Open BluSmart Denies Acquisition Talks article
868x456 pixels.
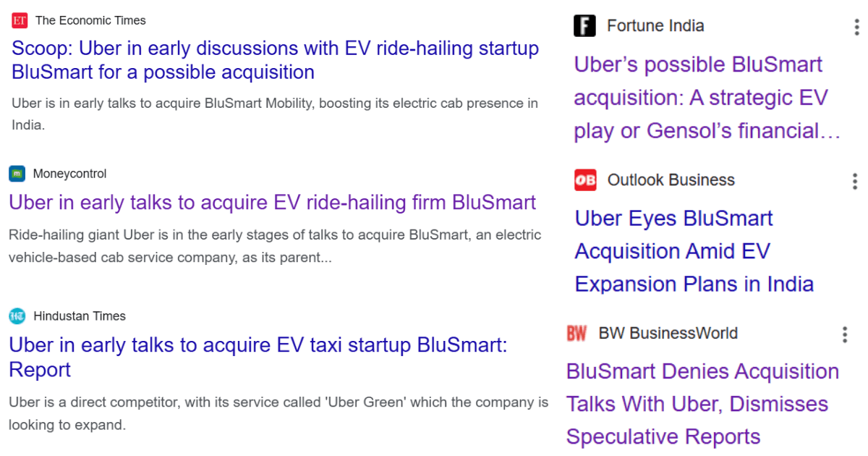702,404
